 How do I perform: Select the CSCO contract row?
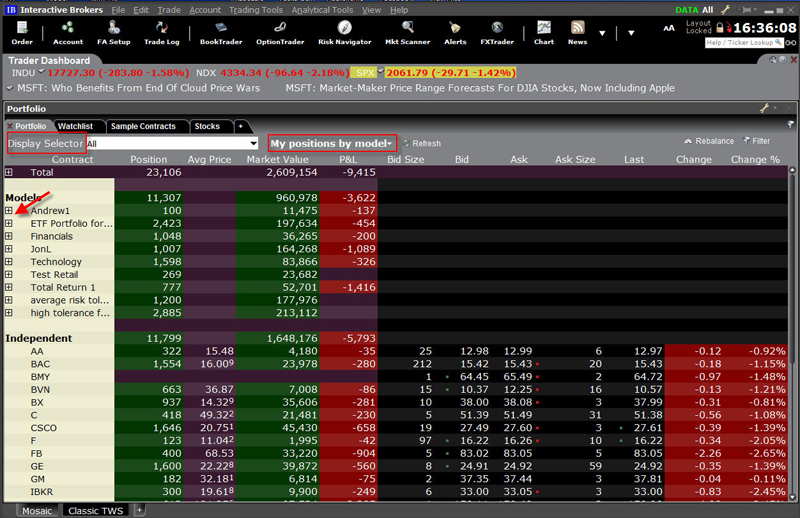click(395, 428)
